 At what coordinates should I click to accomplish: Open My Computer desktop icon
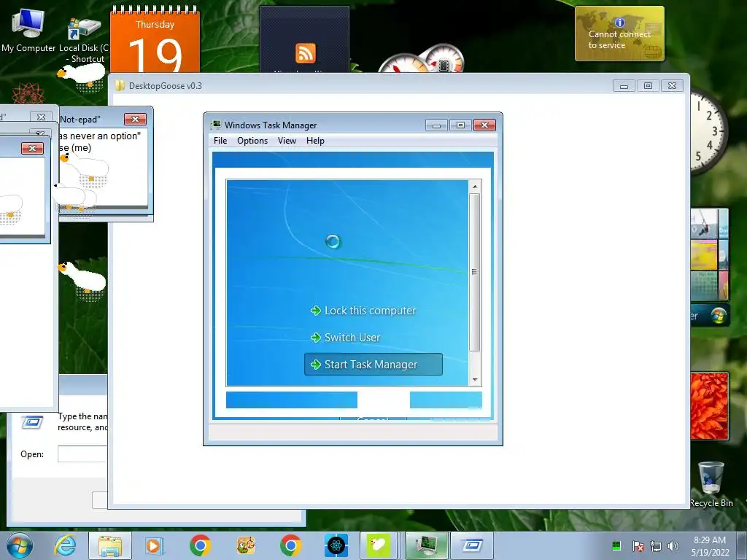[28, 29]
